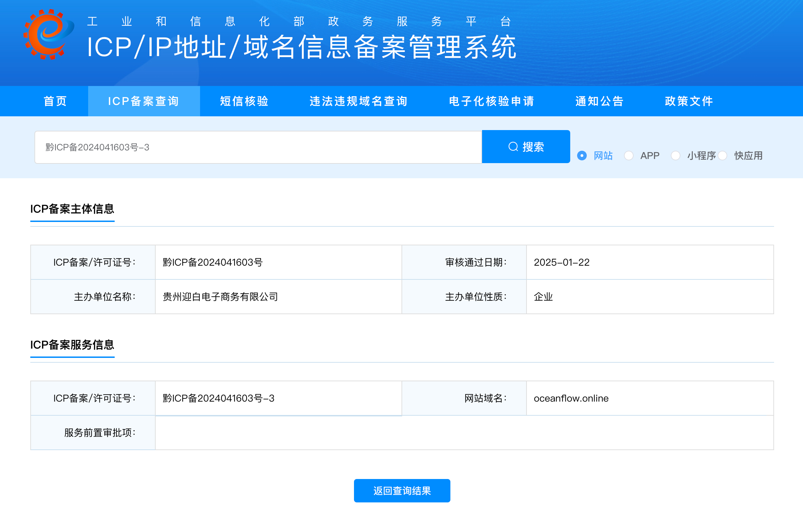Click the MIIT gear logo icon
This screenshot has height=532, width=803.
coord(48,34)
